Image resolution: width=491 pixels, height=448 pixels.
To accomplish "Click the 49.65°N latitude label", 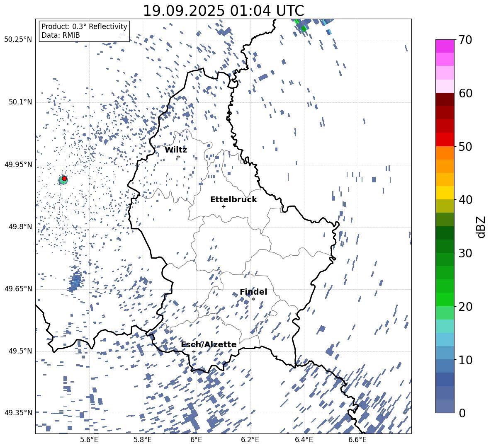I will pyautogui.click(x=18, y=289).
